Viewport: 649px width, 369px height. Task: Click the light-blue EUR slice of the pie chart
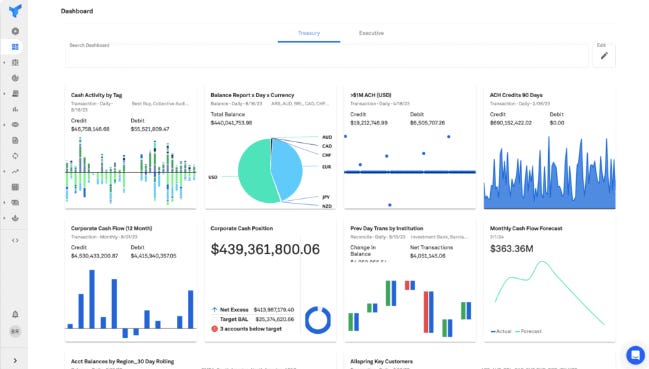[x=288, y=170]
